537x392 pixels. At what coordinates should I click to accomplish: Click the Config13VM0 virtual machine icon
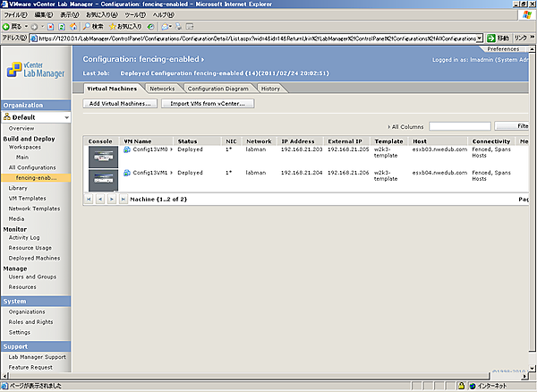point(127,149)
